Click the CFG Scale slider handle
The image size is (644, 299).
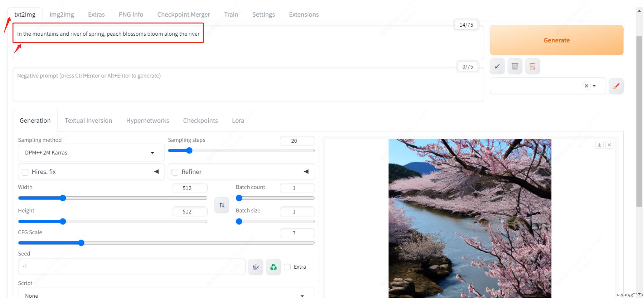[x=81, y=243]
